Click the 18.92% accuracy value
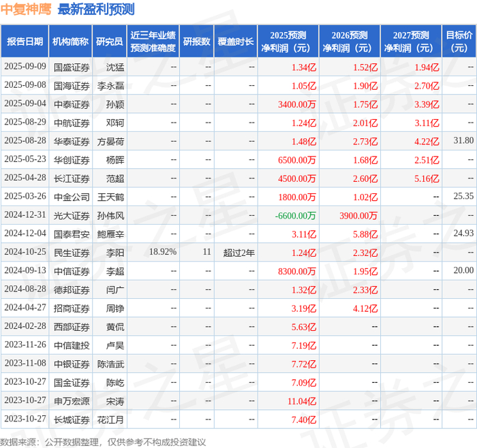 coord(163,252)
